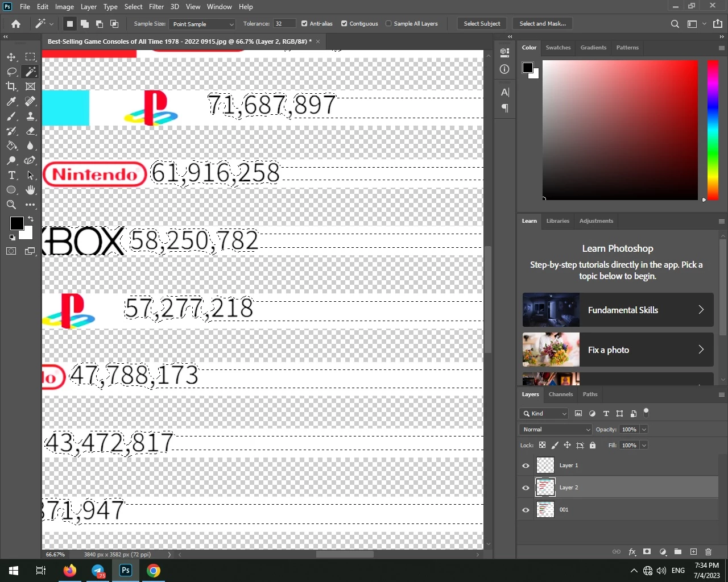
Task: Click the Home icon in options bar
Action: pos(16,24)
